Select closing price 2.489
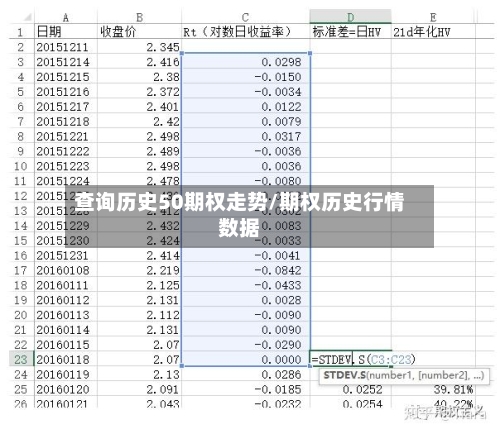Screen dimensions: 500x434 (139, 151)
